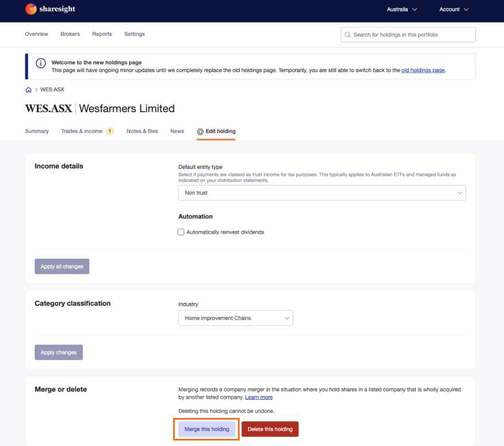Click the WES.ASX breadcrumb text
The height and width of the screenshot is (446, 504).
coord(52,90)
